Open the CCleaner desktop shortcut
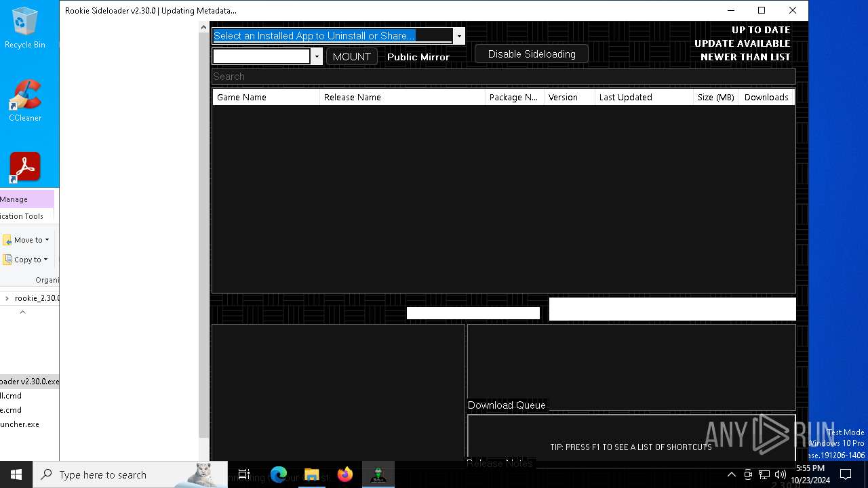The height and width of the screenshot is (488, 868). [25, 101]
